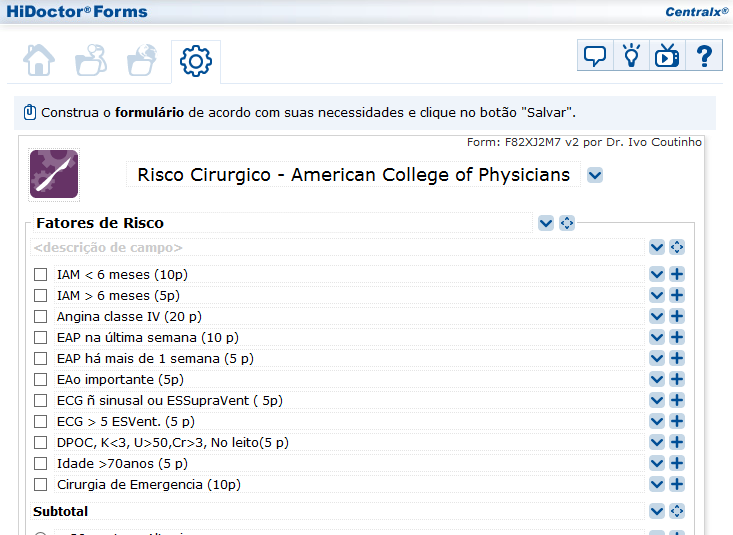Screen dimensions: 733x535
Task: Expand the Fatores de Risco section dropdown
Action: tap(546, 223)
